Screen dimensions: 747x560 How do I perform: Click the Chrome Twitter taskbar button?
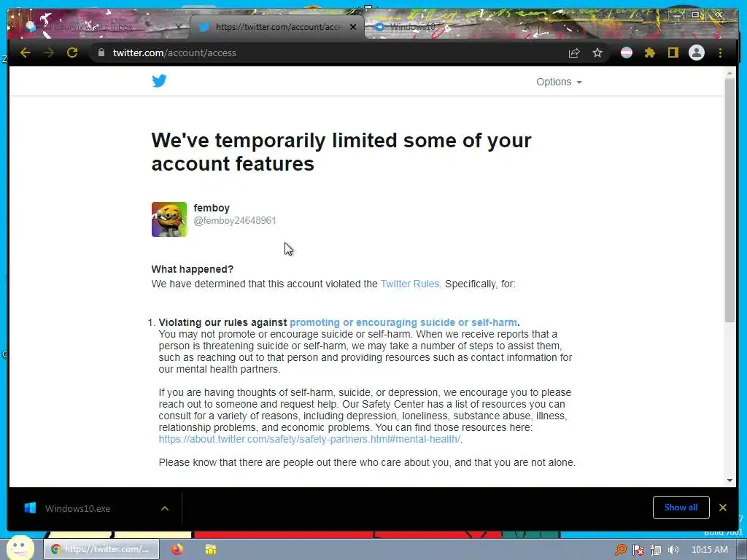(x=103, y=550)
